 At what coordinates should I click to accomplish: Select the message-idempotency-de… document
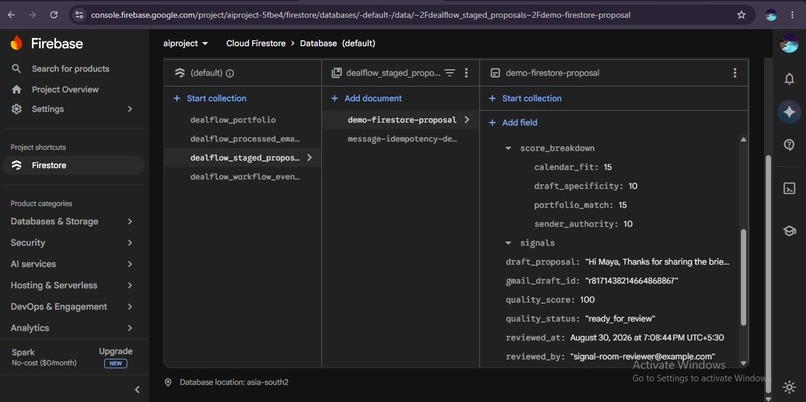pos(402,139)
